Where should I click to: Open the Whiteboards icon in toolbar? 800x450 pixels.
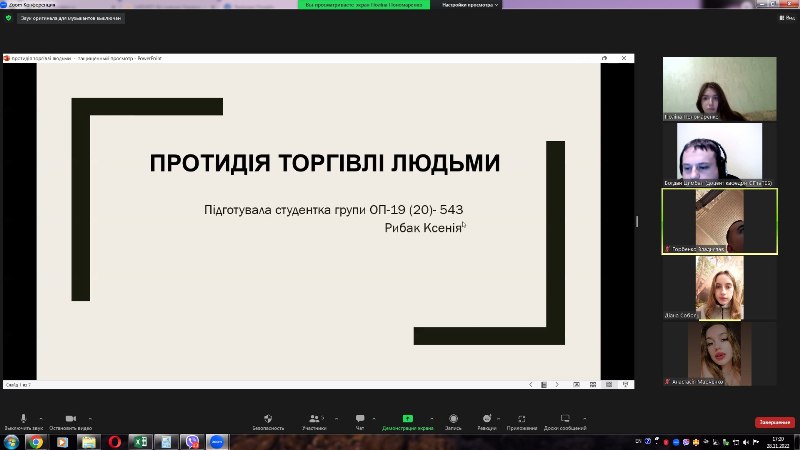pyautogui.click(x=565, y=419)
